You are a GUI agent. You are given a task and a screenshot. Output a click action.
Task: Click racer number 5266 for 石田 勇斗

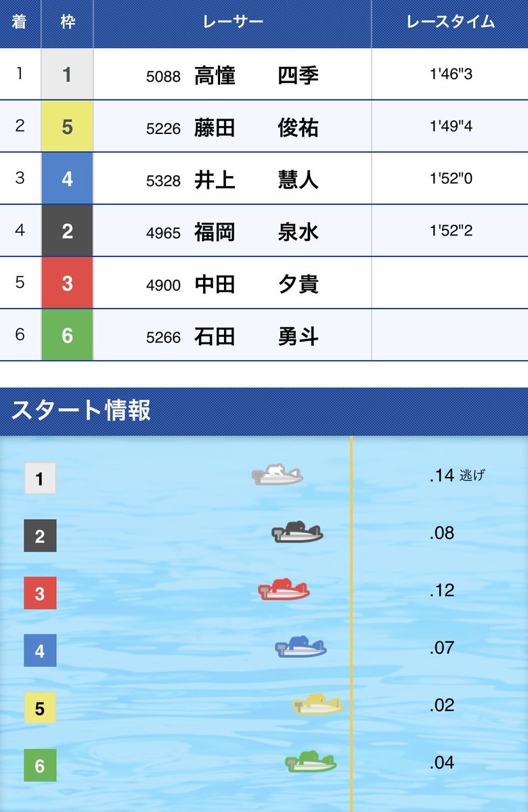click(163, 337)
